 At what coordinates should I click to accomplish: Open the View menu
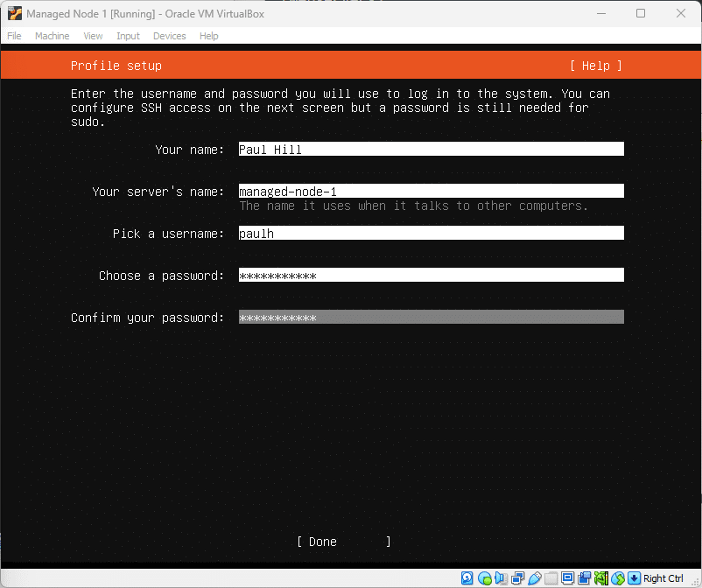93,36
